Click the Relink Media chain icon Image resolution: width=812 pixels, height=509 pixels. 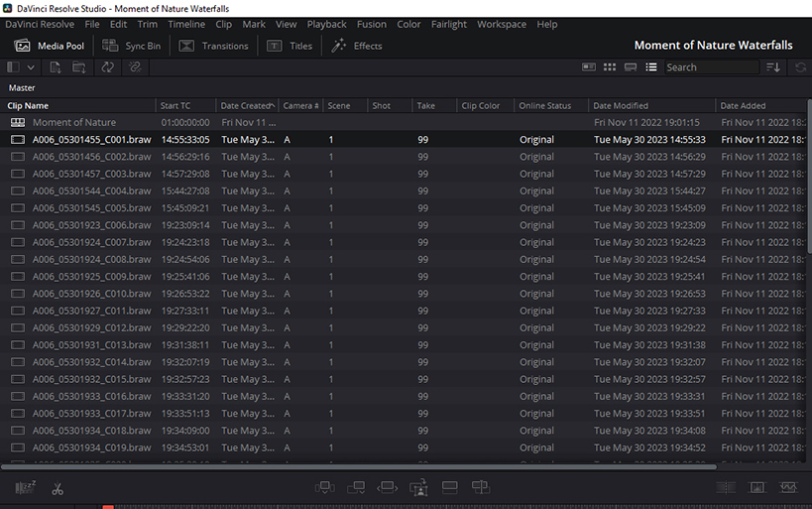tap(135, 67)
